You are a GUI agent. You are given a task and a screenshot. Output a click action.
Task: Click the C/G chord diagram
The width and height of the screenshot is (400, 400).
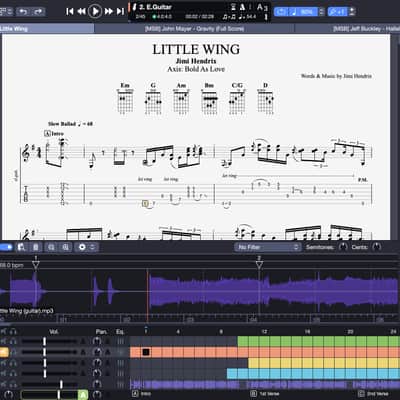tap(237, 98)
